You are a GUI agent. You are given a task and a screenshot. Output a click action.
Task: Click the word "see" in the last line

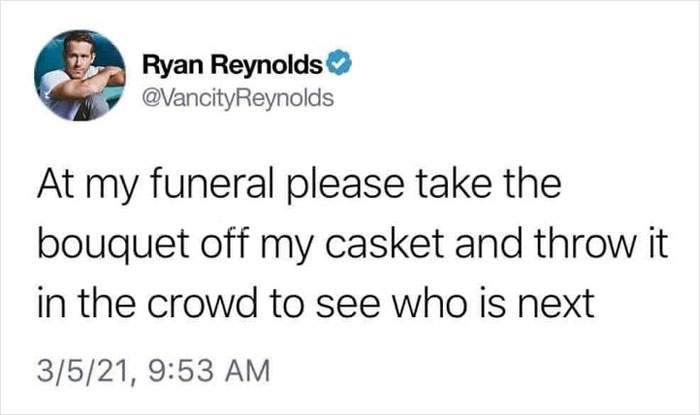tap(347, 303)
